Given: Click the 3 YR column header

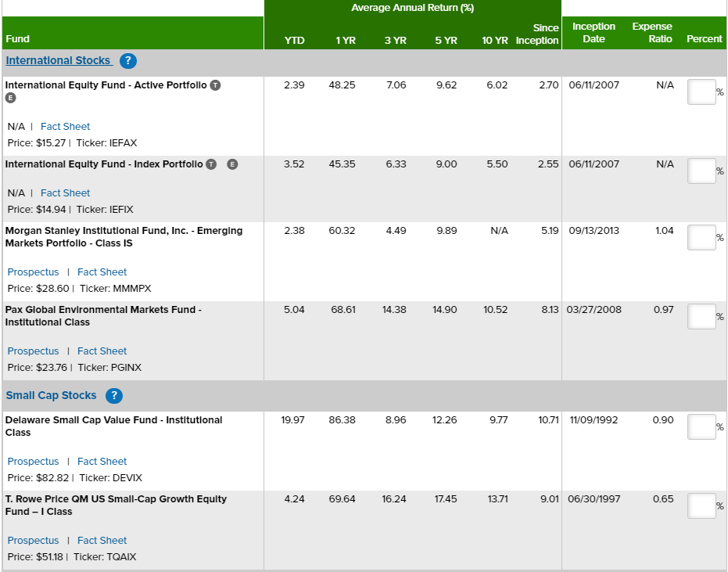Looking at the screenshot, I should click(396, 41).
